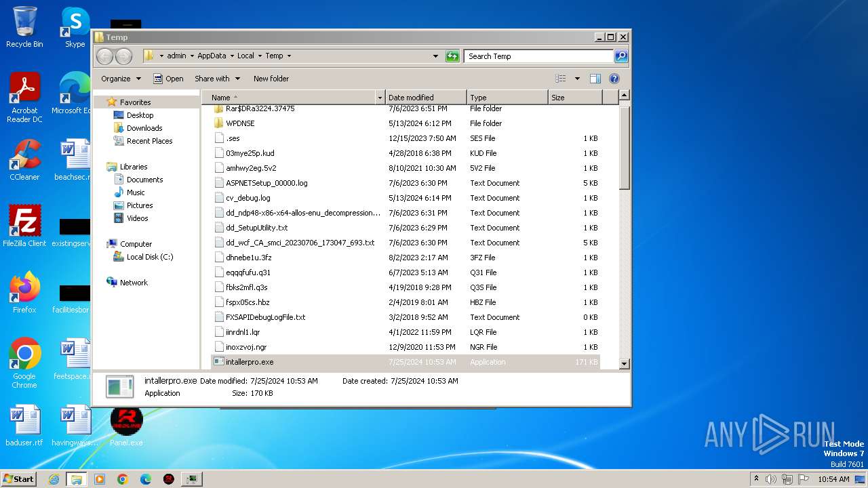Refresh the Temp folder view
Viewport: 868px width, 488px height.
(x=452, y=56)
